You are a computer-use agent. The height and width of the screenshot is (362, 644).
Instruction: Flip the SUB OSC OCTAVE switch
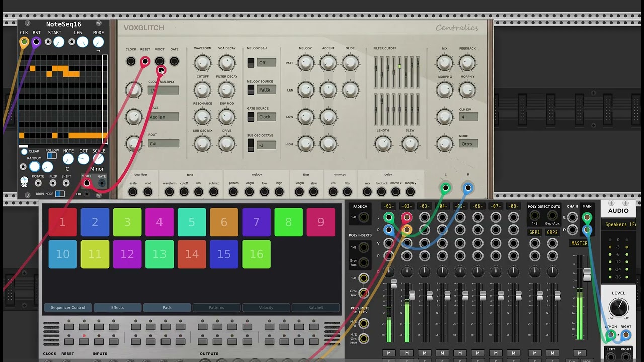[251, 145]
